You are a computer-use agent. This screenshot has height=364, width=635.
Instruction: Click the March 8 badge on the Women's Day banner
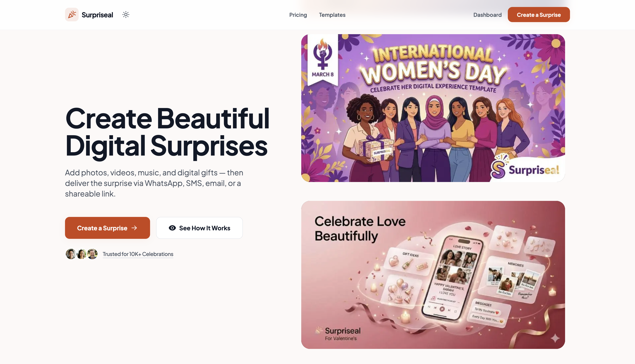click(322, 60)
